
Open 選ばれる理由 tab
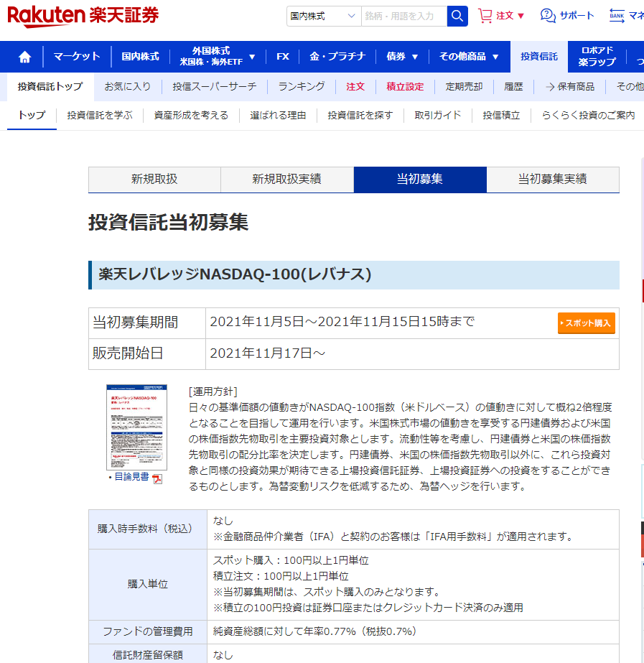278,116
